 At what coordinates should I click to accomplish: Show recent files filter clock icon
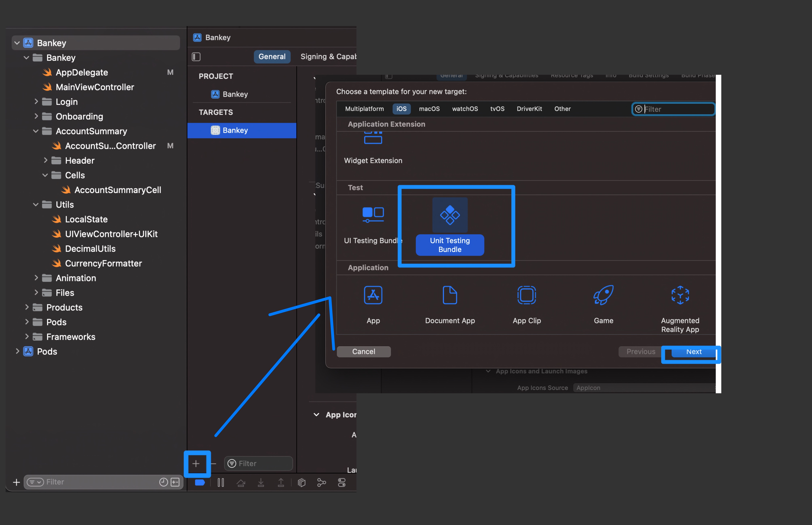pos(164,482)
